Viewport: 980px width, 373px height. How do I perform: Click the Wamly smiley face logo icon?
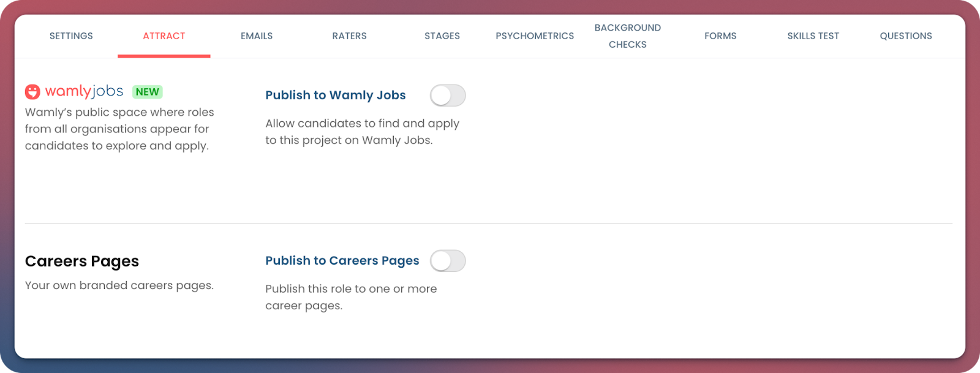point(32,92)
